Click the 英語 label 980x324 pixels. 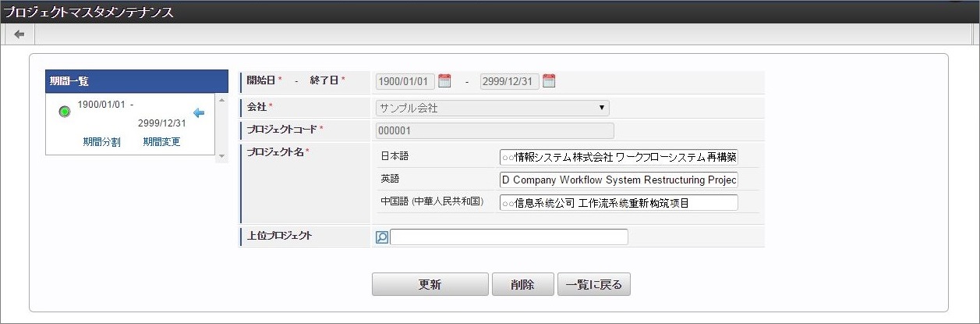pos(390,179)
